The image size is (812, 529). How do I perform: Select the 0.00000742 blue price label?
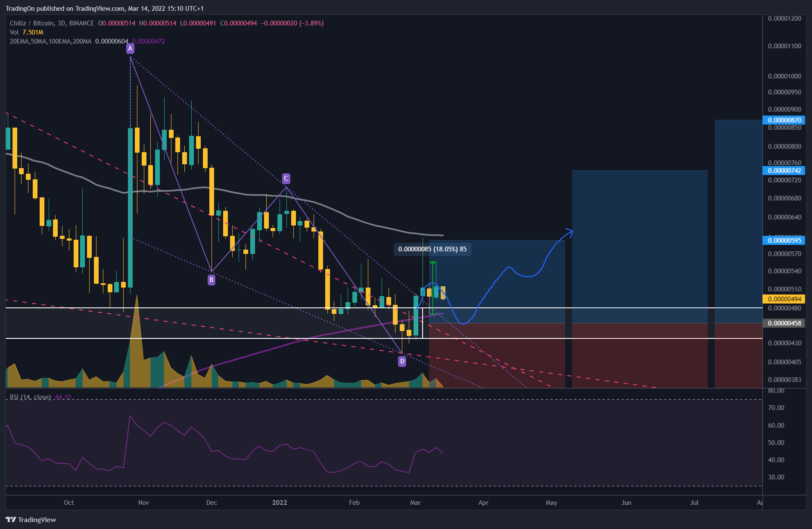pyautogui.click(x=784, y=171)
